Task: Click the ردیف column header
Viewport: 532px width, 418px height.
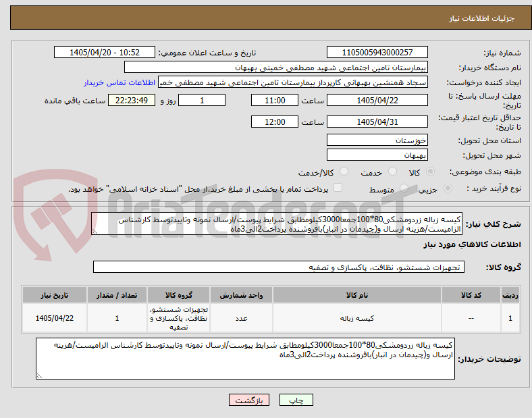Action: 510,295
